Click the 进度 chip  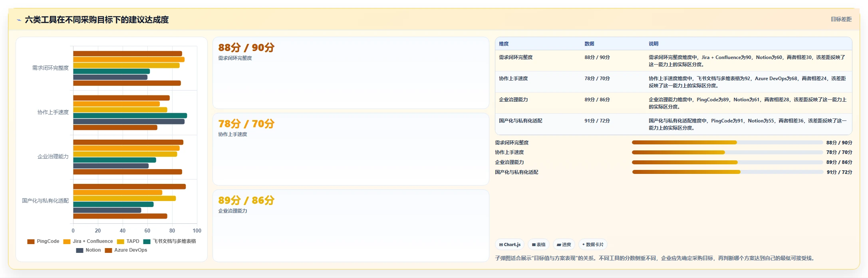coord(564,244)
